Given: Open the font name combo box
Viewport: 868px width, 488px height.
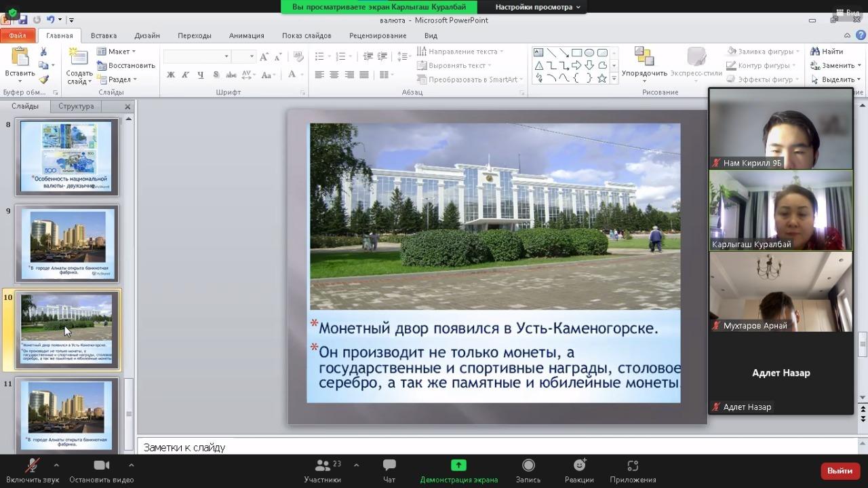Looking at the screenshot, I should coord(197,56).
